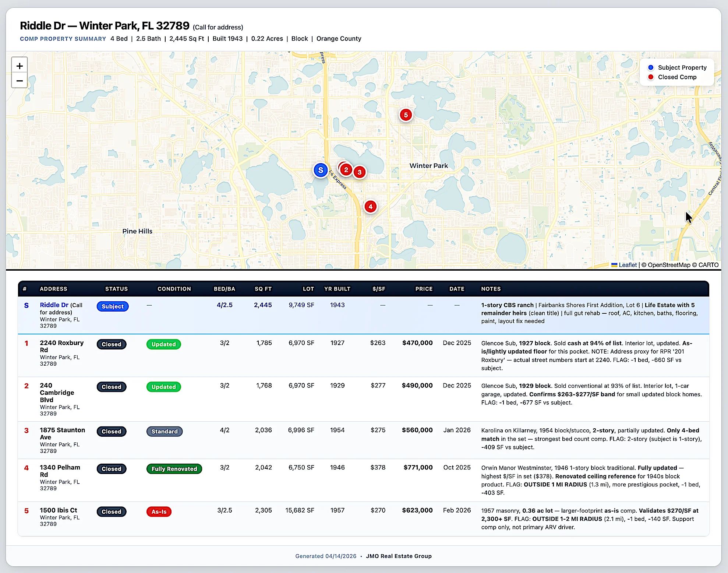Click the Fully Renovated condition badge

[174, 469]
